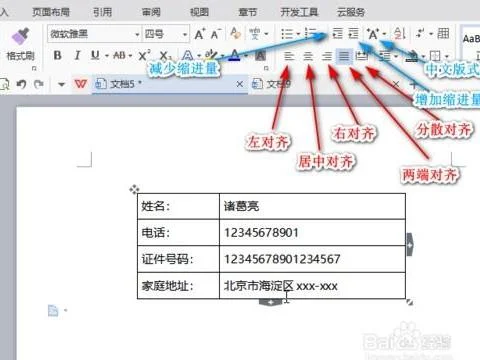
Task: Click the table cell containing 诸葛亮
Action: [x=312, y=206]
